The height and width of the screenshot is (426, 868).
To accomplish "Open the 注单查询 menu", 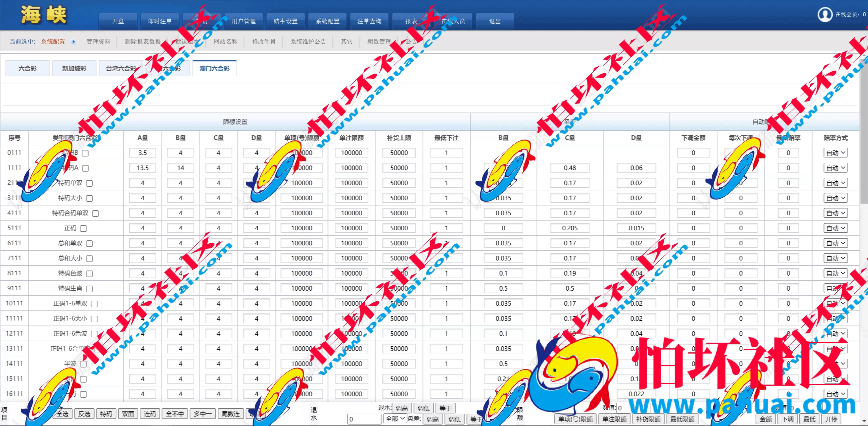I will (369, 21).
